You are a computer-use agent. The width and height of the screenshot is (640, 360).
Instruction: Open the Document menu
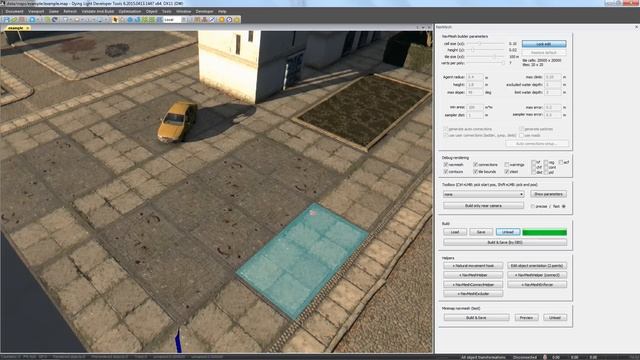[15, 11]
